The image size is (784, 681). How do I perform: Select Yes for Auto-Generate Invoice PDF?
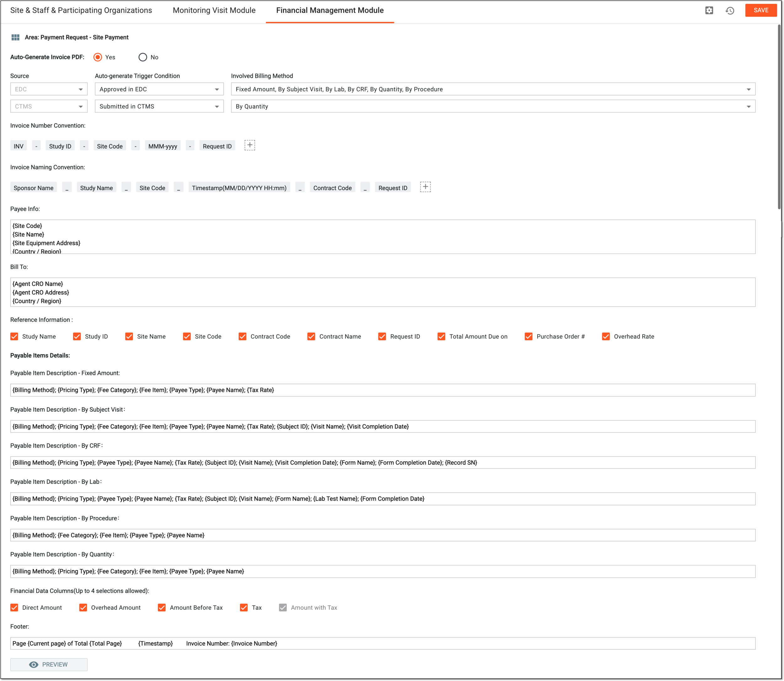(x=98, y=57)
